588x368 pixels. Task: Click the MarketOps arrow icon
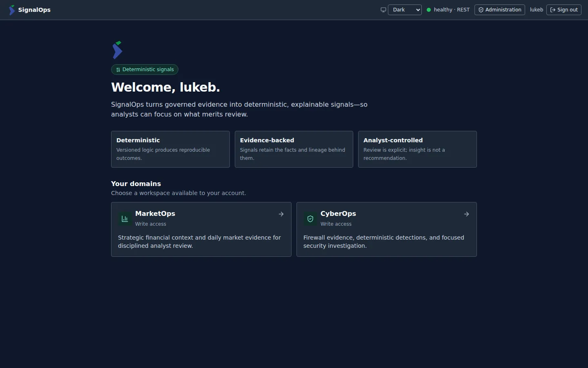[281, 214]
